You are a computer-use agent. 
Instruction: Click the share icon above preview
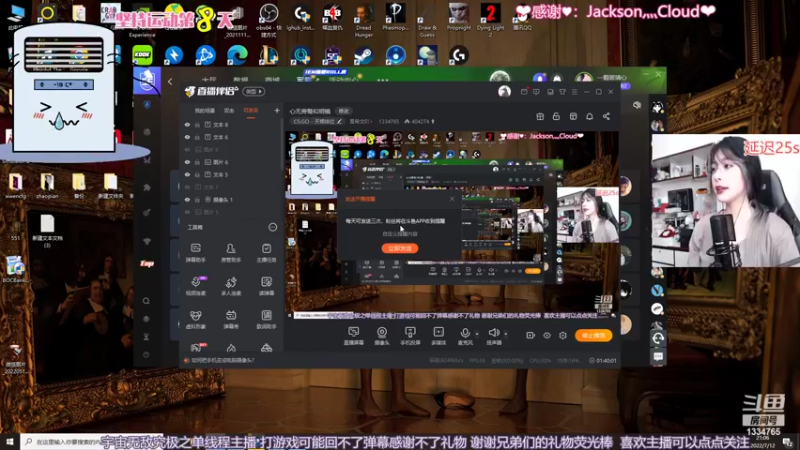[606, 116]
